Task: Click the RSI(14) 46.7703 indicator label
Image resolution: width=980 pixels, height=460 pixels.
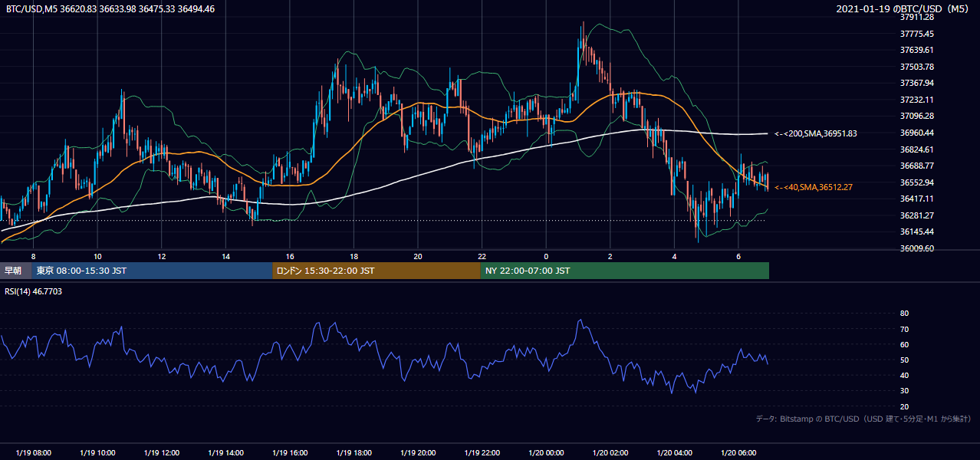Action: coord(35,292)
